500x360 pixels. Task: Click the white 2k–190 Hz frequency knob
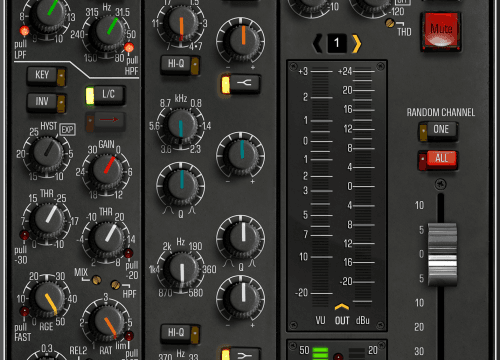pos(181,270)
